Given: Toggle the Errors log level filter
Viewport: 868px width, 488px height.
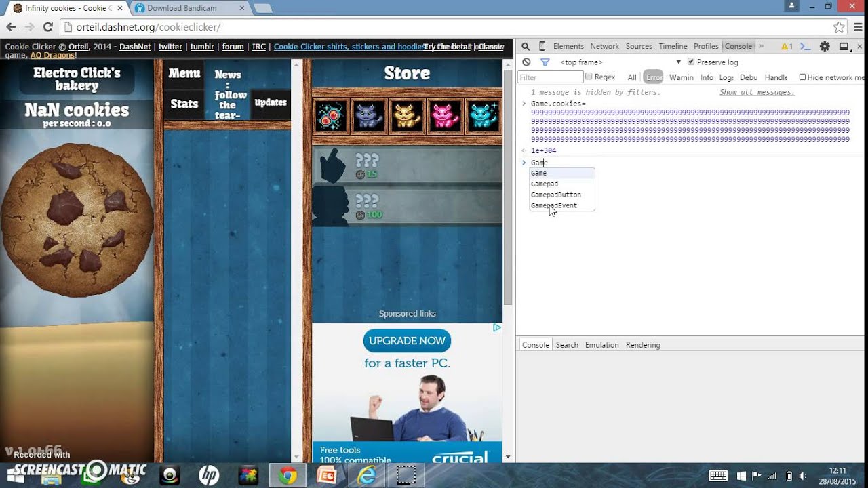Looking at the screenshot, I should (x=654, y=77).
